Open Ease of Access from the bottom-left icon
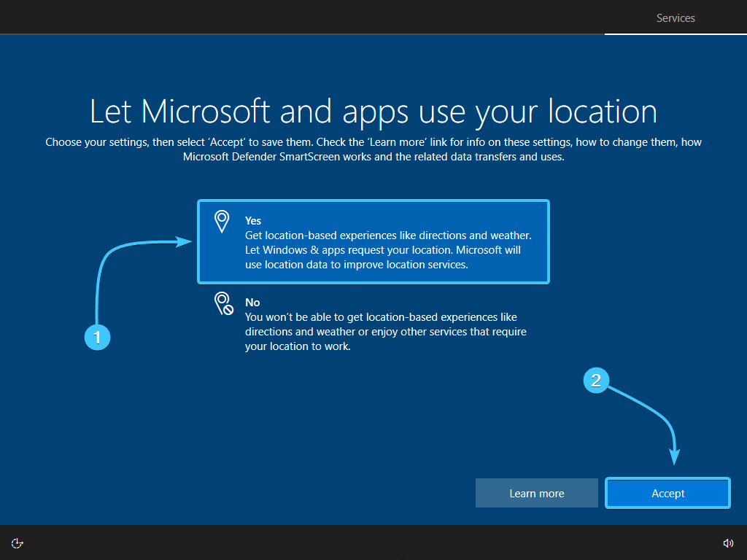The width and height of the screenshot is (747, 560). tap(18, 542)
